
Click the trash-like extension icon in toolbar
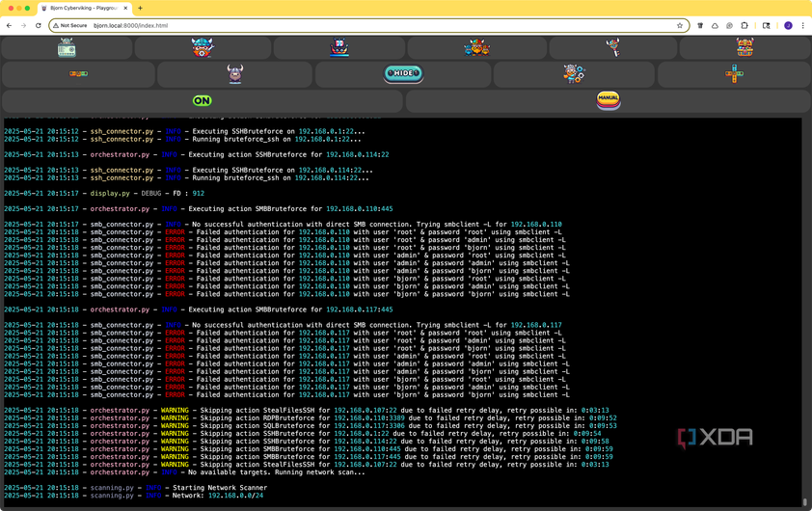700,25
